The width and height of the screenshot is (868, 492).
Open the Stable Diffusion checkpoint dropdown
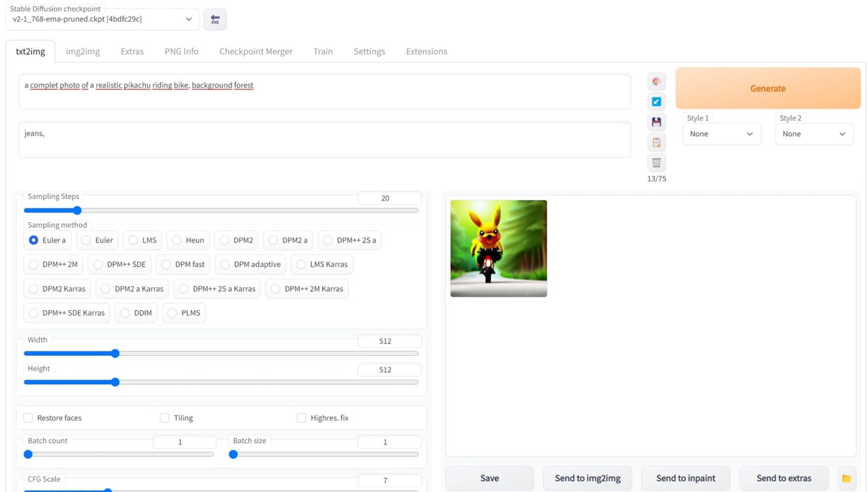[102, 19]
